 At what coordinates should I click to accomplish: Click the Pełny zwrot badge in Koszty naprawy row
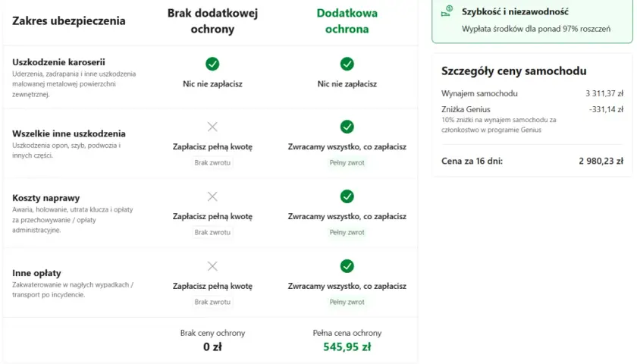coord(347,232)
